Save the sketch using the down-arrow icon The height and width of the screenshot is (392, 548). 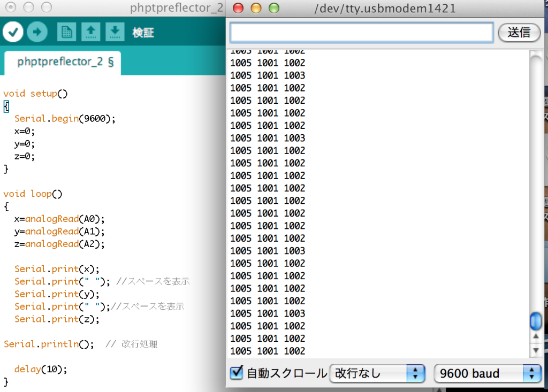tap(115, 32)
